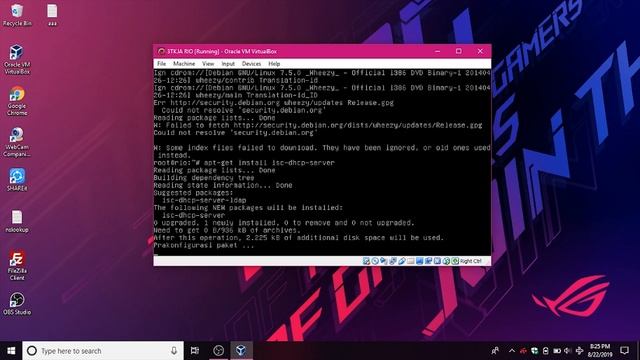The width and height of the screenshot is (640, 360).
Task: Click the tray icon left of the battery
Action: pos(546,351)
